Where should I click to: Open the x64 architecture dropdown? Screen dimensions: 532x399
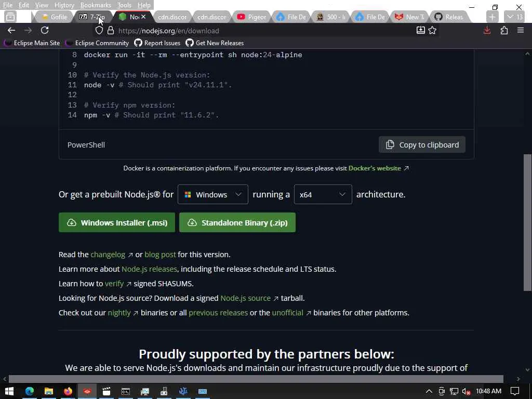[x=323, y=194]
